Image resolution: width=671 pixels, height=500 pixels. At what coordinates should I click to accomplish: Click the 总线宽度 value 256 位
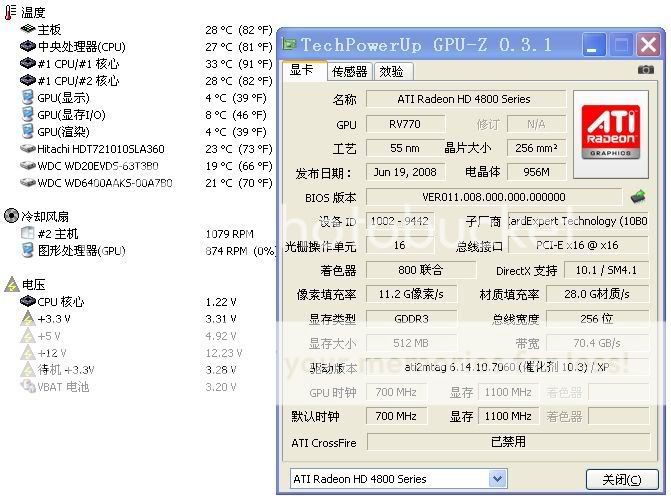(x=597, y=319)
